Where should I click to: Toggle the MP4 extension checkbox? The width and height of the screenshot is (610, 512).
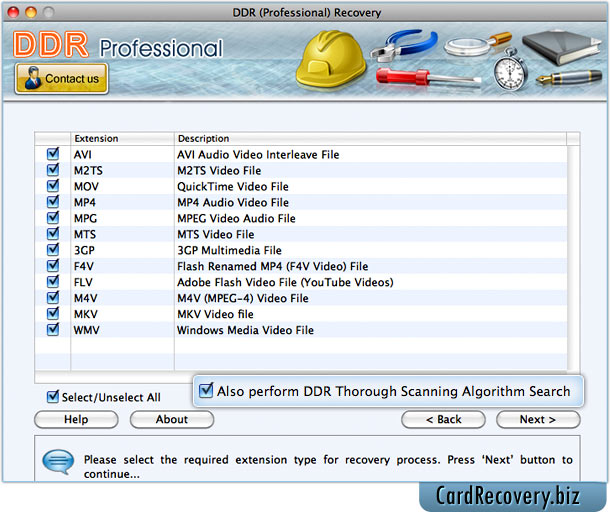53,202
